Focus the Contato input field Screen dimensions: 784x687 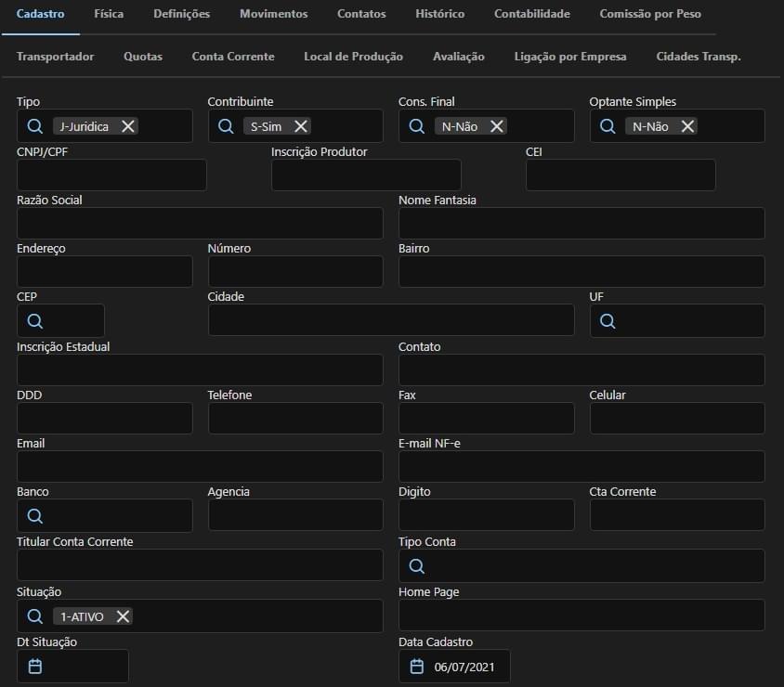tap(581, 369)
